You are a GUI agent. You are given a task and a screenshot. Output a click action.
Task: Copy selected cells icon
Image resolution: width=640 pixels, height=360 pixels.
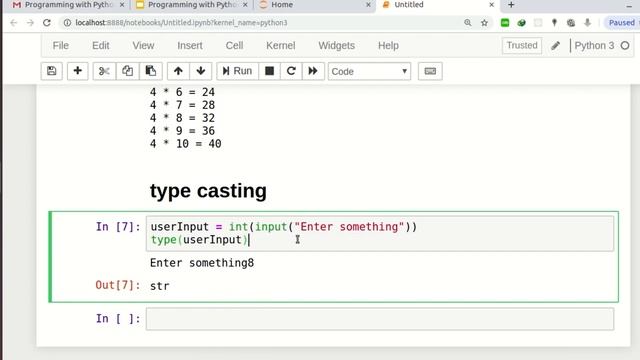point(127,71)
